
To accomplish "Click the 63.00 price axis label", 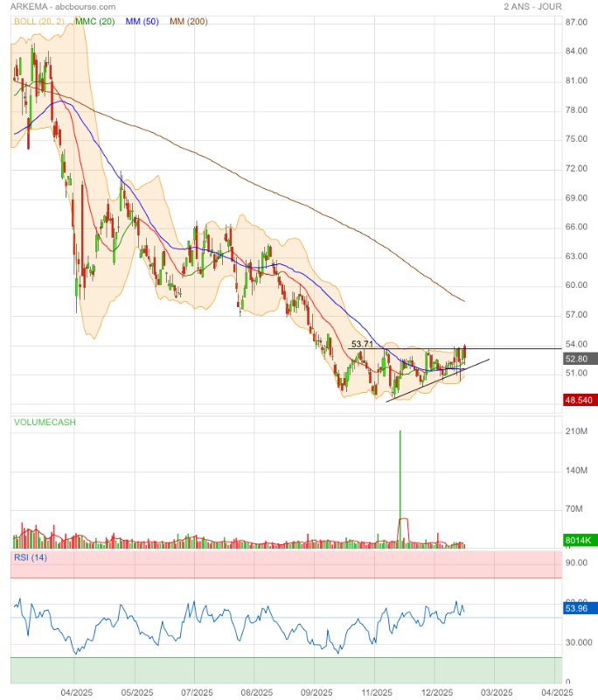I will click(x=576, y=256).
